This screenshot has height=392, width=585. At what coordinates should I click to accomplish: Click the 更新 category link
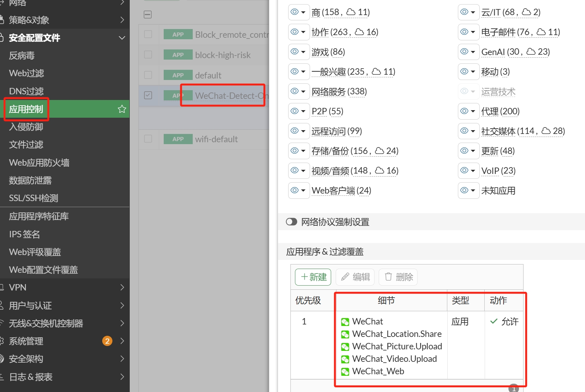point(490,151)
